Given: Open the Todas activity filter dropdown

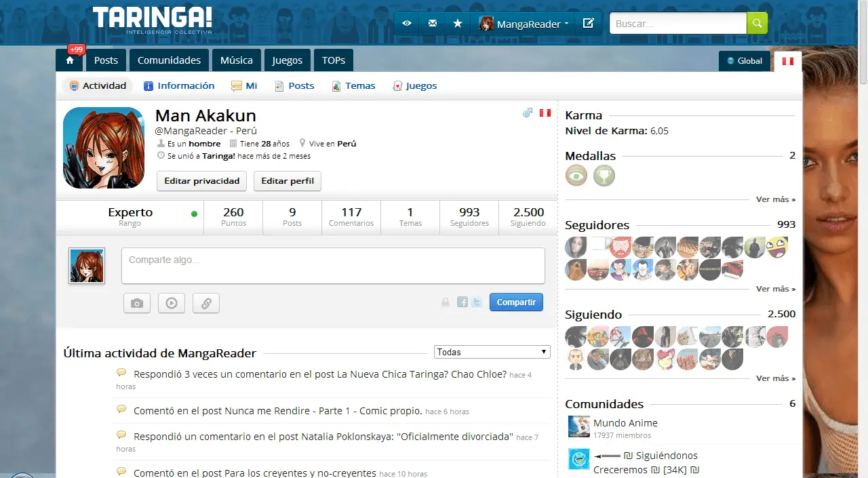Looking at the screenshot, I should click(x=492, y=352).
